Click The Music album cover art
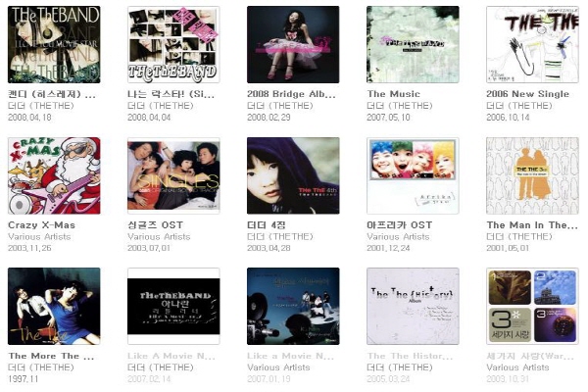588x392 pixels. point(413,45)
